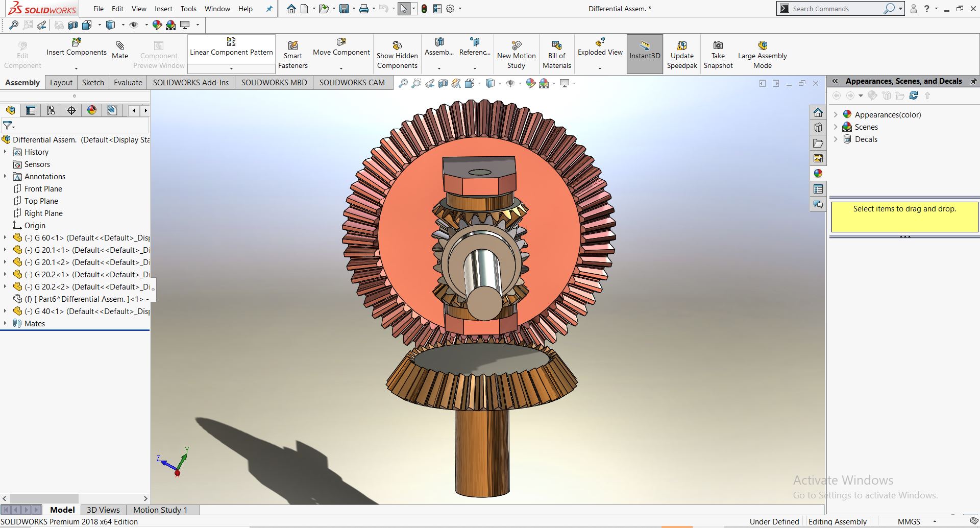Open the DimXpertManager tab
Image resolution: width=980 pixels, height=528 pixels.
(x=71, y=110)
